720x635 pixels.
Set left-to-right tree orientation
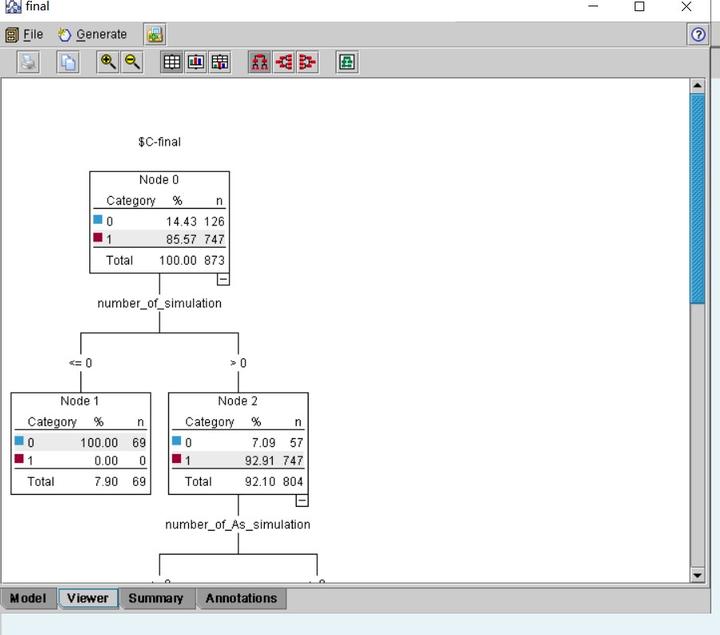[284, 62]
